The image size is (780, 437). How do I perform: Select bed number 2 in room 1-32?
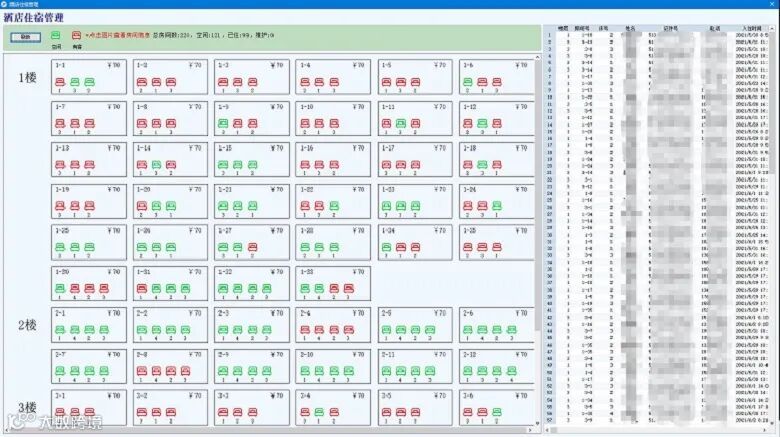252,288
